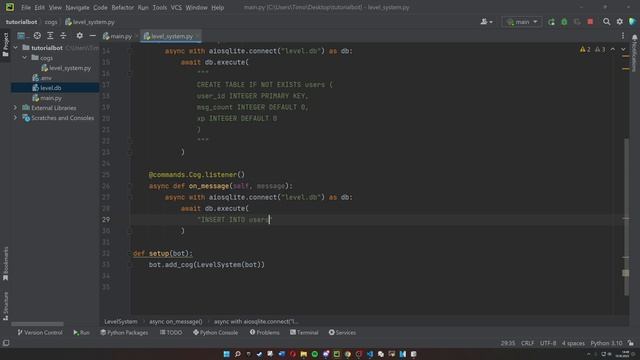The image size is (640, 360).
Task: Click the weak warnings count indicator
Action: tap(600, 49)
